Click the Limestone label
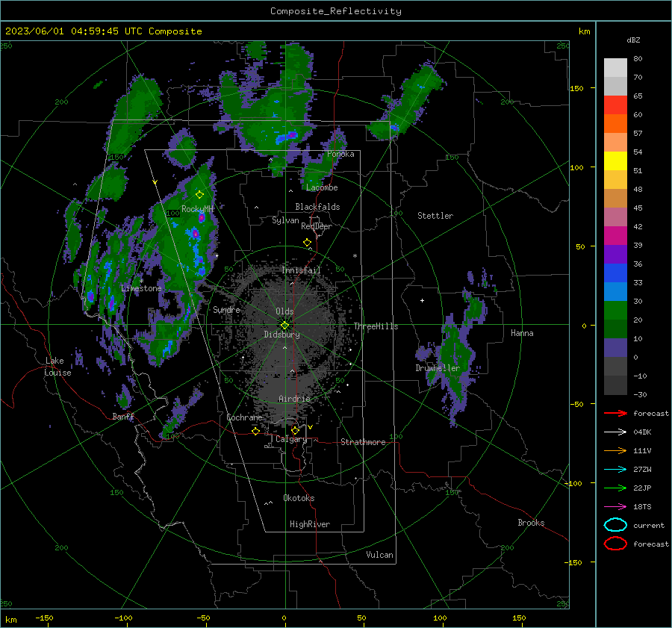672x628 pixels. point(141,288)
